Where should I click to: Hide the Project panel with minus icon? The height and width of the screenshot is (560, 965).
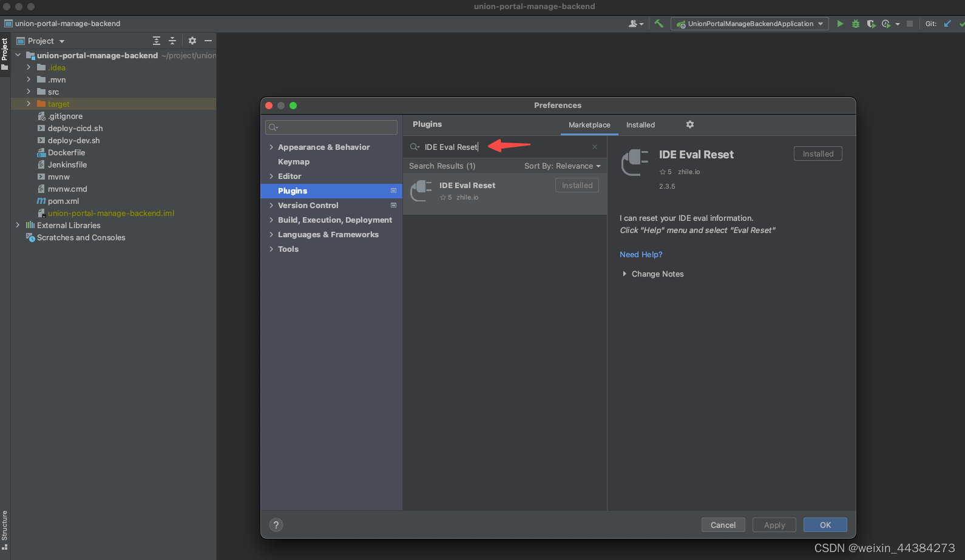tap(208, 41)
